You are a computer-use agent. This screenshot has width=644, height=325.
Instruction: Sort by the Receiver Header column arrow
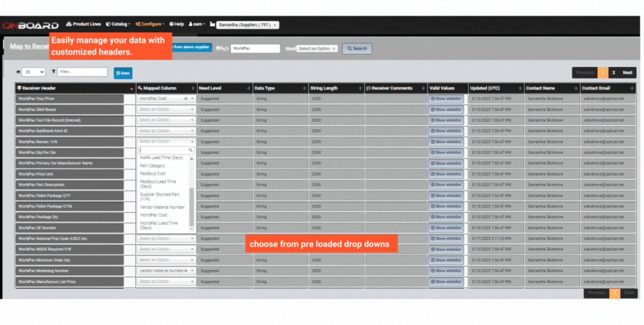(131, 88)
